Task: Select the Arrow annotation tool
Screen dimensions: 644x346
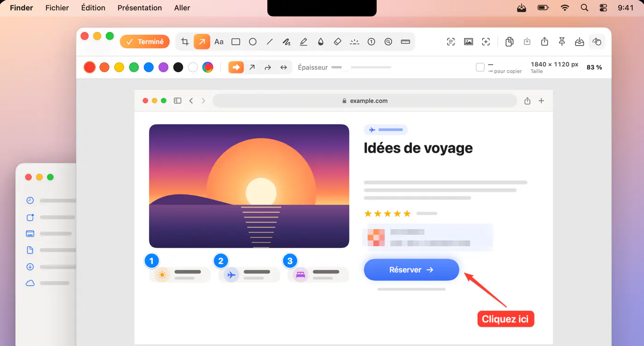Action: pyautogui.click(x=202, y=42)
